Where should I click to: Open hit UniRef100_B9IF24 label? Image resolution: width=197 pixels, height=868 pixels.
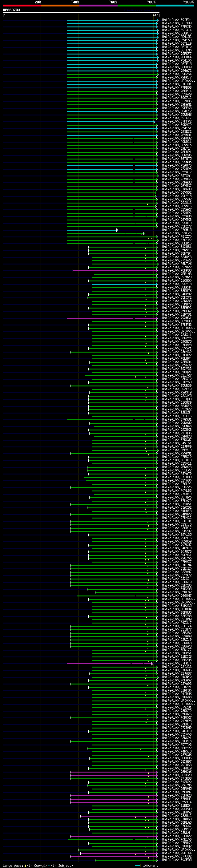(x=176, y=20)
